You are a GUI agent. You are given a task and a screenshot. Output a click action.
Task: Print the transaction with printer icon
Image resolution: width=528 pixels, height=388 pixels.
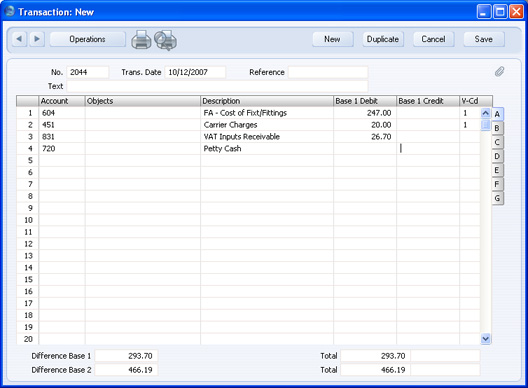tap(141, 40)
